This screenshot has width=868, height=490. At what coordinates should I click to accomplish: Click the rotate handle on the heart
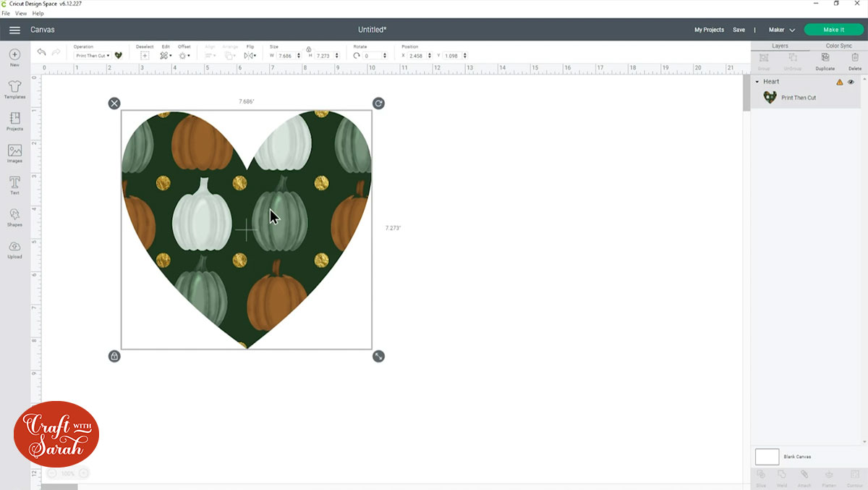click(378, 104)
